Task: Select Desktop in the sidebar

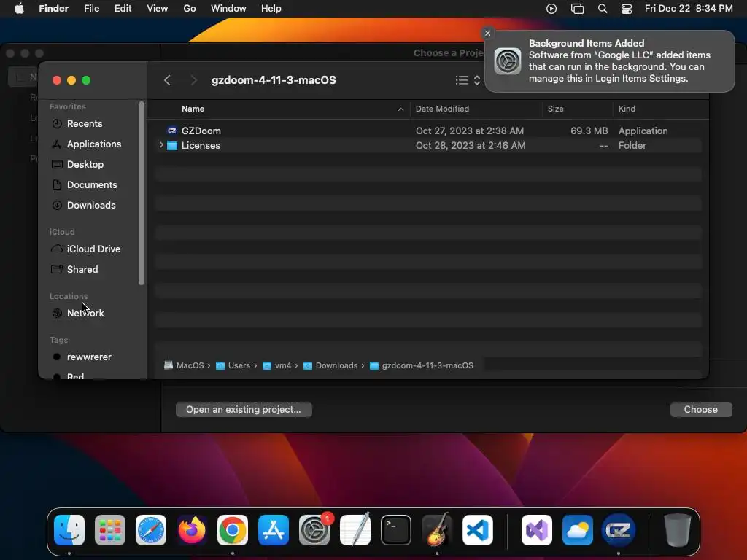Action: tap(85, 164)
